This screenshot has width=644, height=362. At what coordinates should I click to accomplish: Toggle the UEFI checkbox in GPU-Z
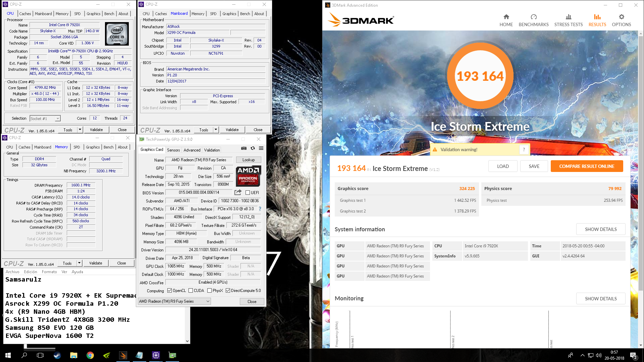(248, 193)
